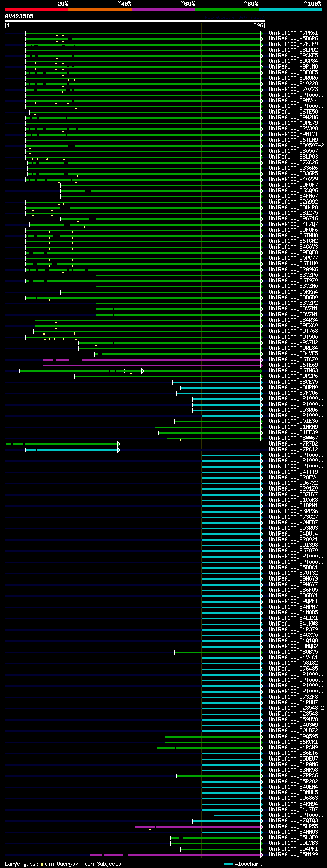Click the UniRef100_Q4TII9 label
The height and width of the screenshot is (868, 327).
(x=293, y=472)
